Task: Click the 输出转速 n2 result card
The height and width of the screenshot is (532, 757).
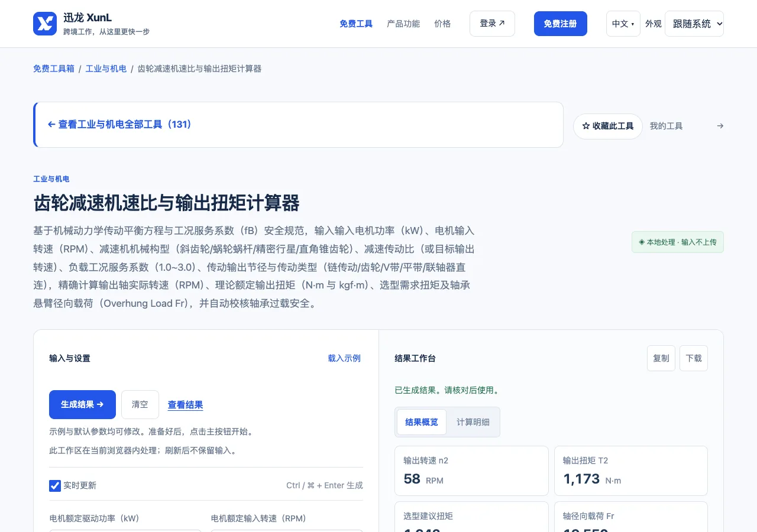Action: 471,471
